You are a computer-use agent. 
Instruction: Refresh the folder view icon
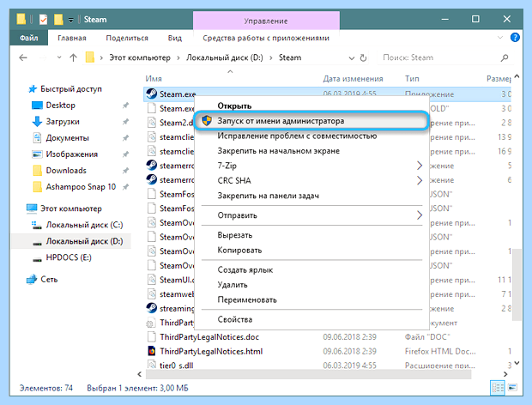point(363,58)
